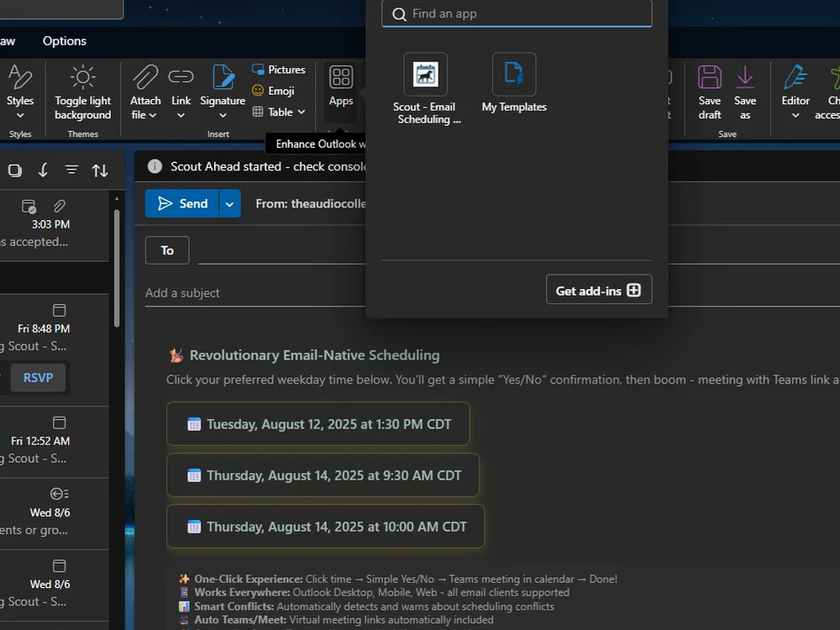Open the Options ribbon tab

[x=65, y=40]
